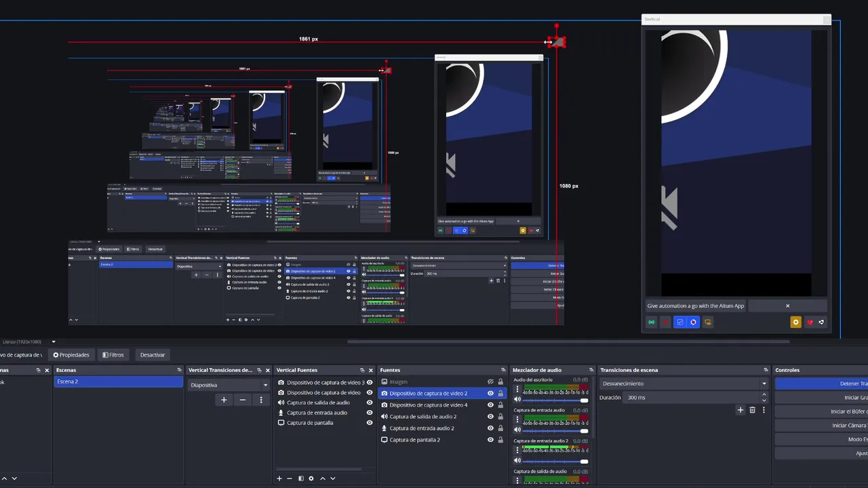This screenshot has width=868, height=488.
Task: Open source filters icon in Vertical Fuentes footer
Action: [x=301, y=479]
